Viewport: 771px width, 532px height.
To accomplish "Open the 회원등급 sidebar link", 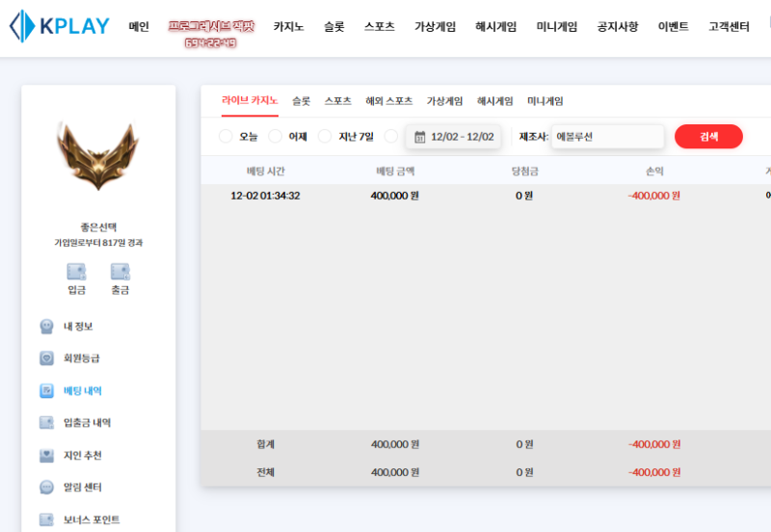I will [x=82, y=359].
